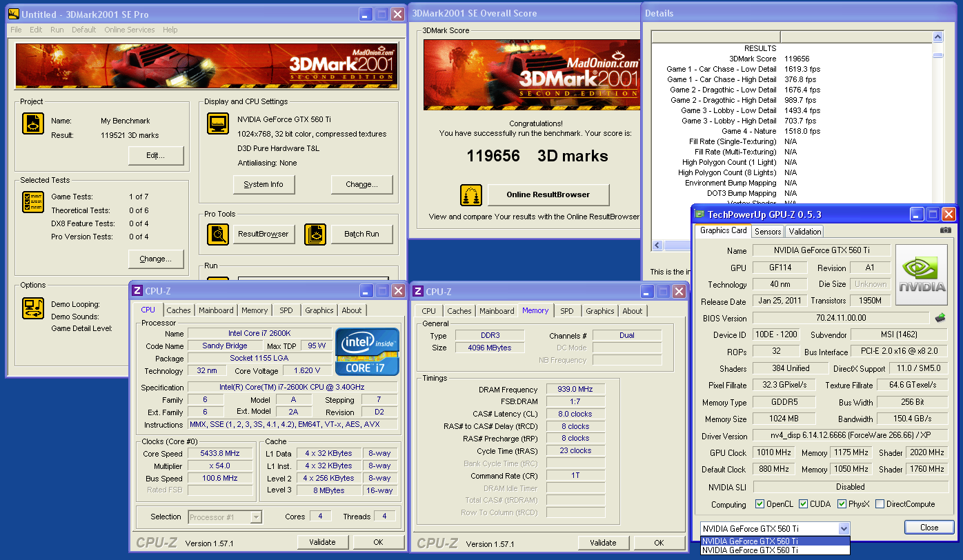The image size is (963, 560).
Task: Click the Edit... button under Project
Action: (156, 156)
